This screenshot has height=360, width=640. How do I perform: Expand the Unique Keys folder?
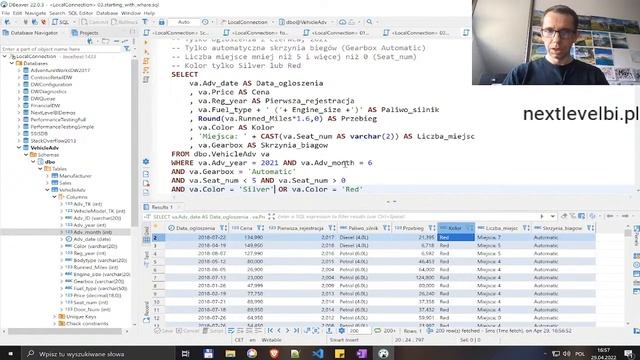point(54,316)
